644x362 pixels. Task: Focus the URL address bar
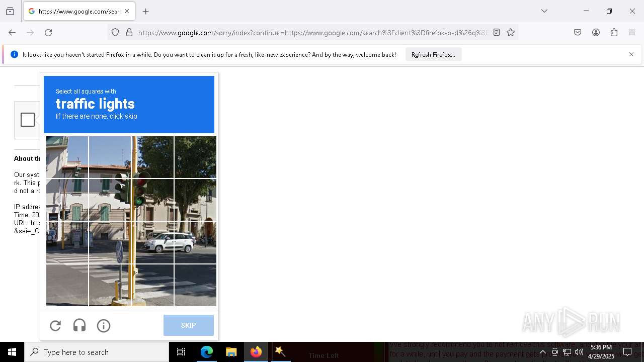tap(312, 33)
